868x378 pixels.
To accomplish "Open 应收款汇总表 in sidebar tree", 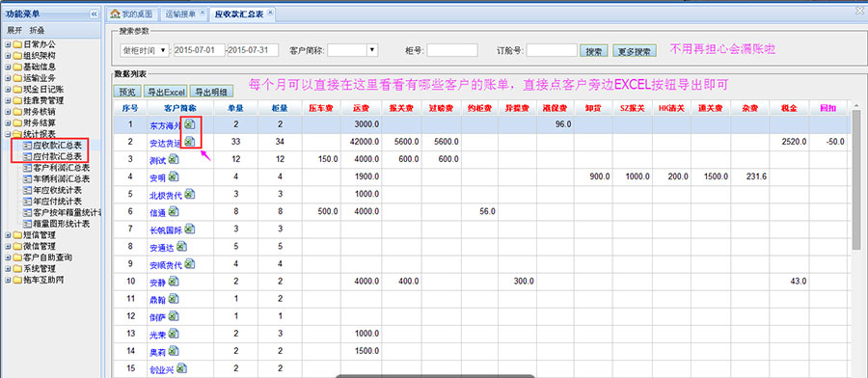I will point(57,146).
